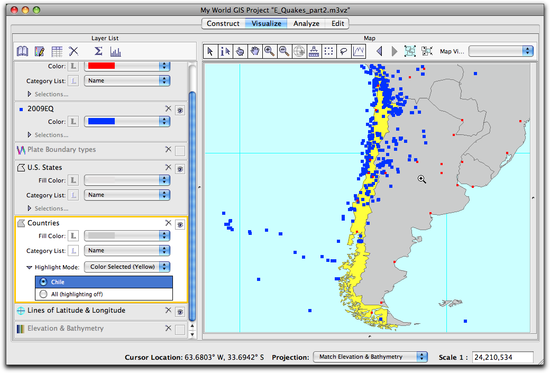The image size is (550, 373).
Task: Select the Chile highlight radio button
Action: coord(43,282)
